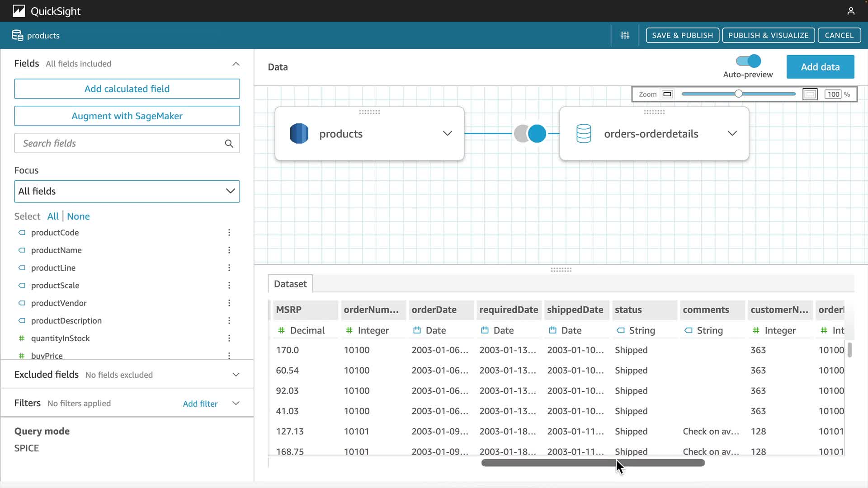Open options menu for productVendor field

(229, 303)
